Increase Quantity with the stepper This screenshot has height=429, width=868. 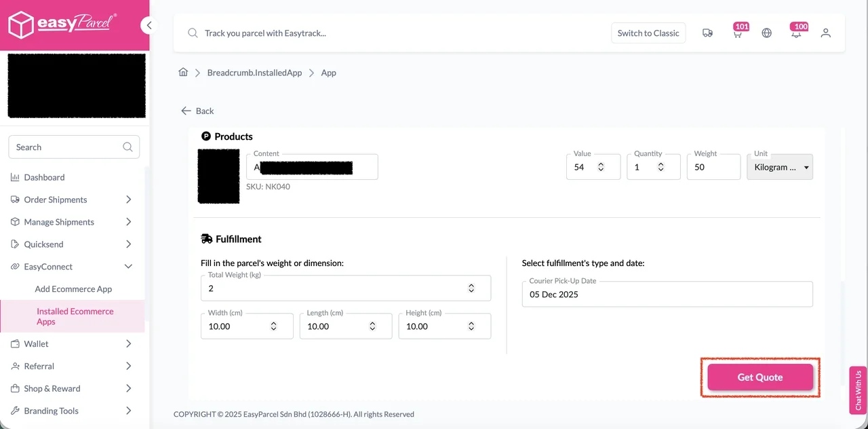pyautogui.click(x=661, y=163)
